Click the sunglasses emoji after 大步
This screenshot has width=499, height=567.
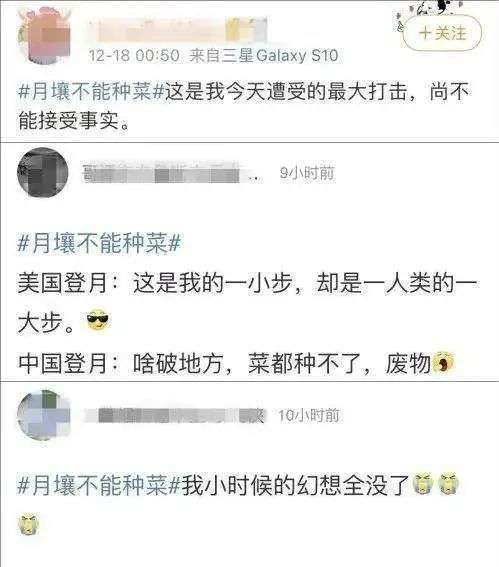98,320
